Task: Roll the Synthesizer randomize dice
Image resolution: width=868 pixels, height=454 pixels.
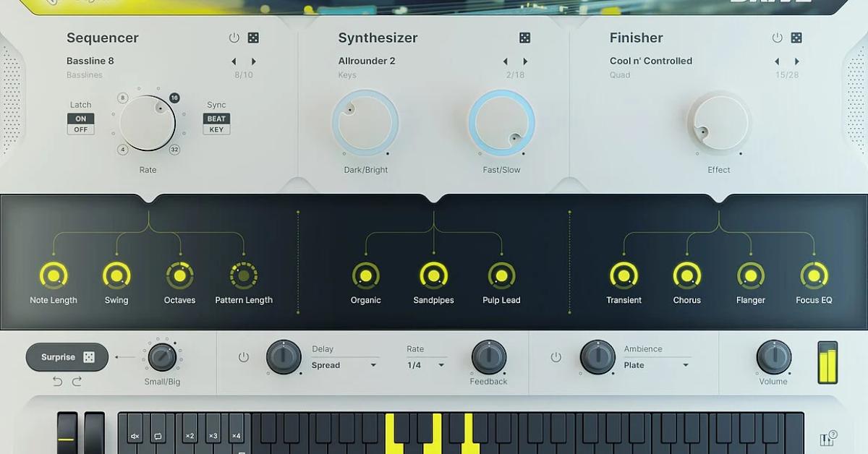Action: pyautogui.click(x=524, y=37)
